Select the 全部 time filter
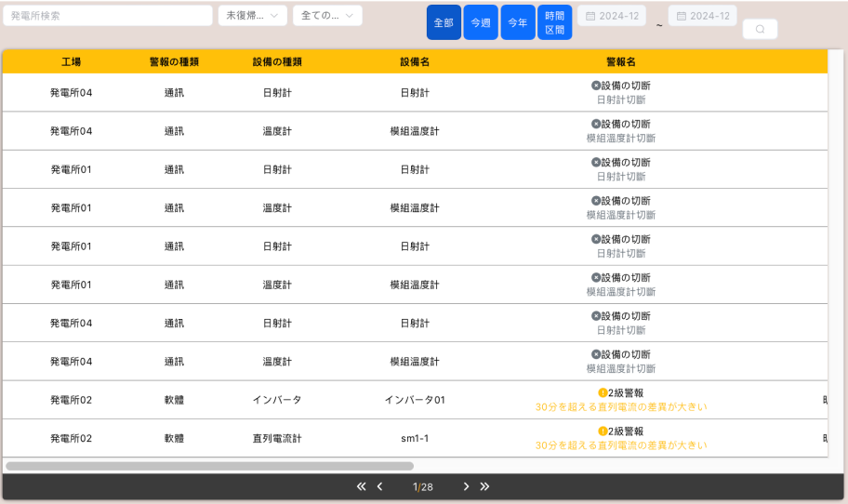The width and height of the screenshot is (848, 504). coord(444,22)
